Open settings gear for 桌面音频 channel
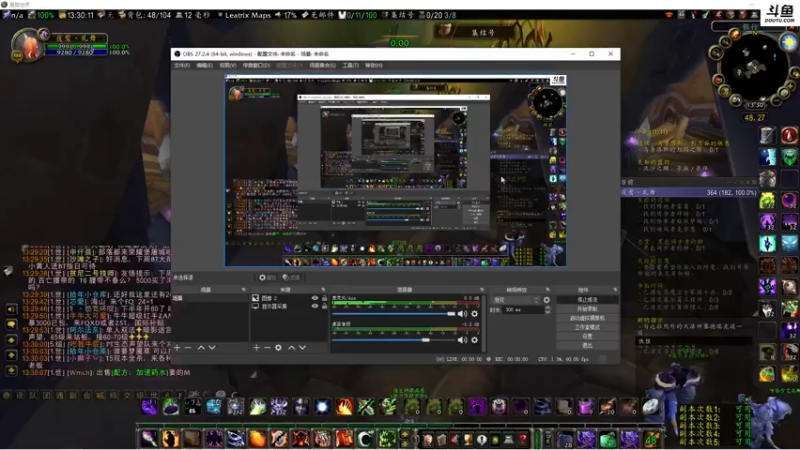This screenshot has width=800, height=450. [x=474, y=340]
